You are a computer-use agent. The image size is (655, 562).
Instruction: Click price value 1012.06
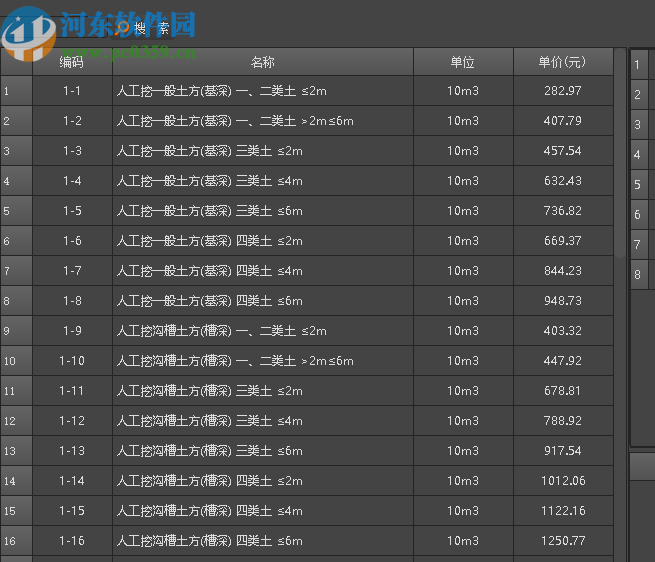coord(563,481)
